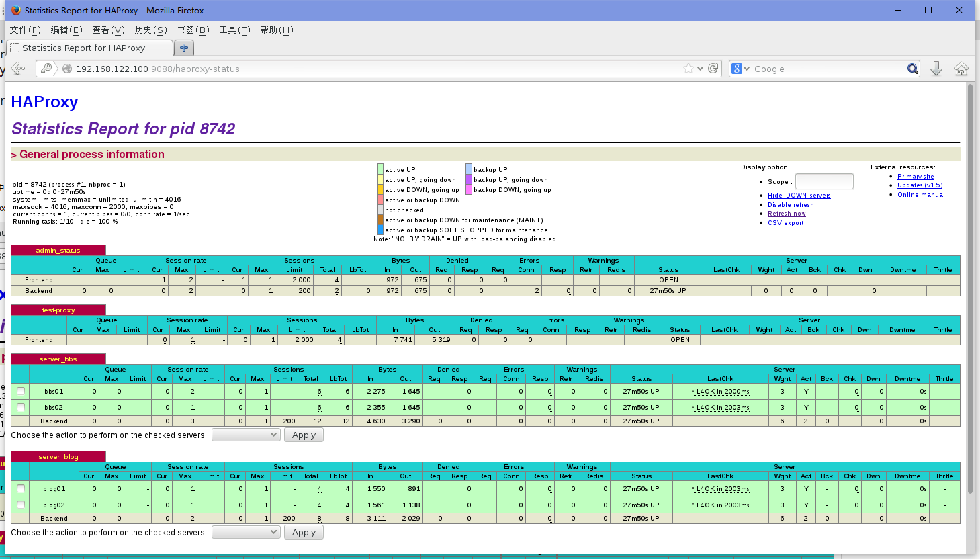Click LastChk 'L4OK in 2003ms' for blog01
This screenshot has height=559, width=980.
point(720,488)
